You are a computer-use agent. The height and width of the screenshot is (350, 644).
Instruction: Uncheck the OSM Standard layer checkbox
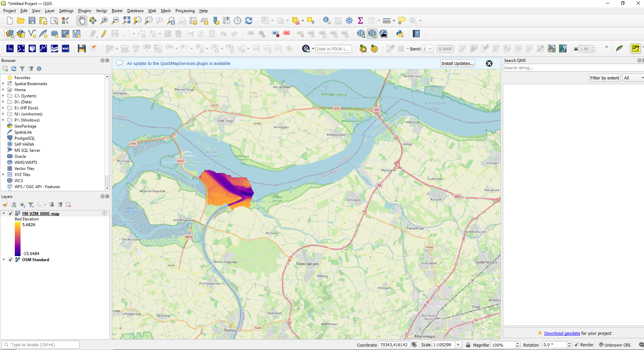[x=10, y=259]
